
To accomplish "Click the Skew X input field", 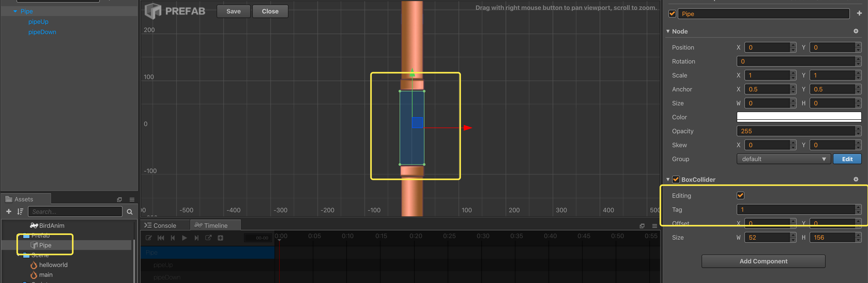I will point(767,145).
